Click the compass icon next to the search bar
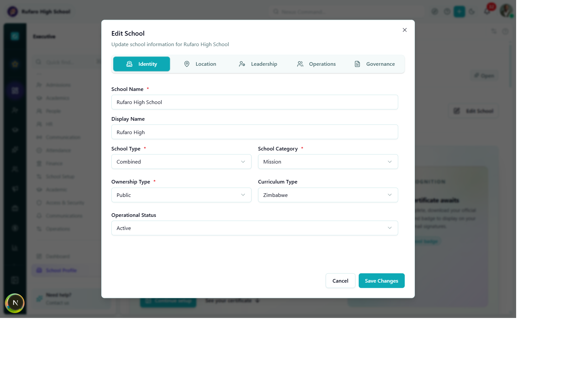This screenshot has height=368, width=588. coord(434,12)
